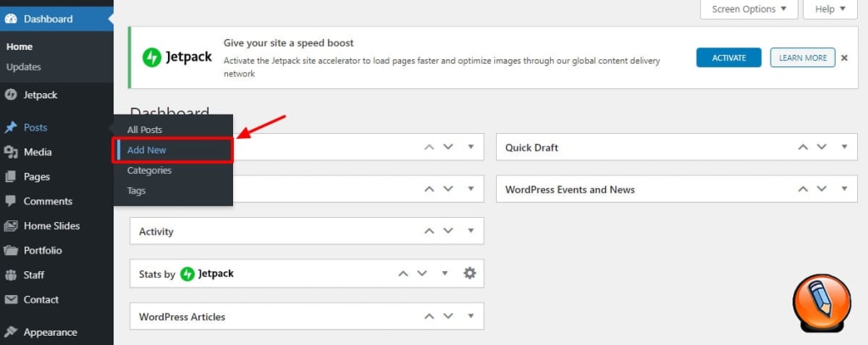Click the Home Slides icon

click(x=10, y=226)
